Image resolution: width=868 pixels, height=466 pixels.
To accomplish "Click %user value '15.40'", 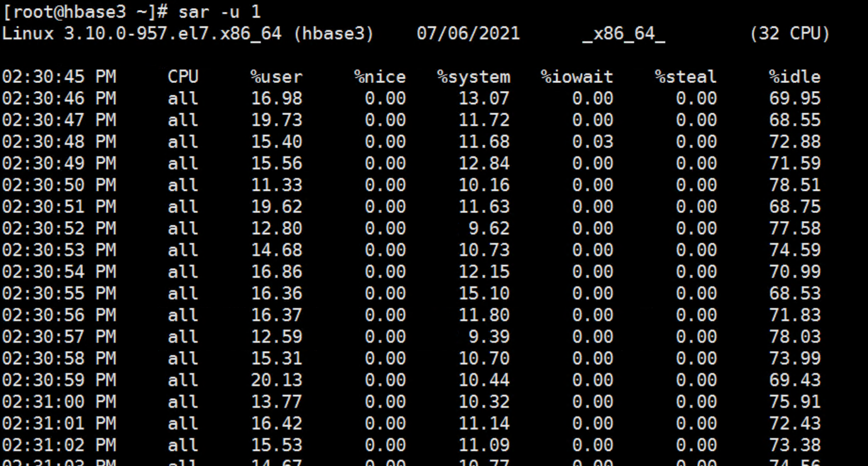I will [x=277, y=142].
